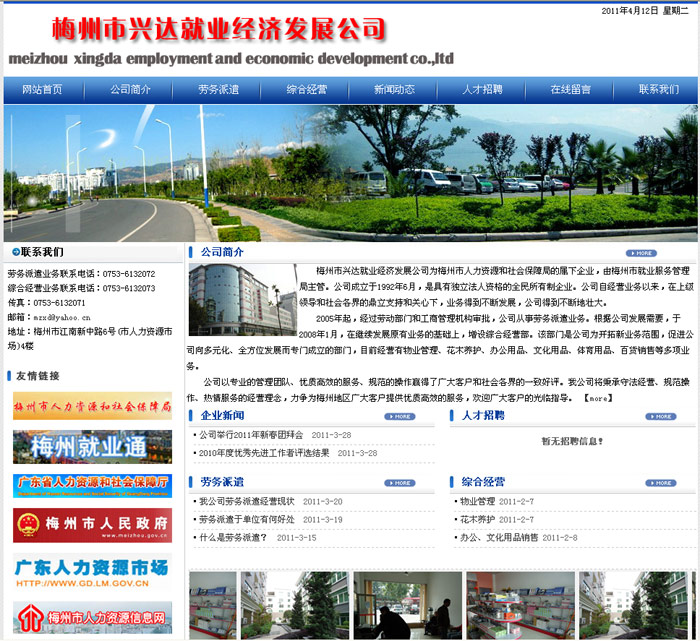Open 广东省人力资源和社会保障厅 banner
The height and width of the screenshot is (641, 700).
point(92,485)
